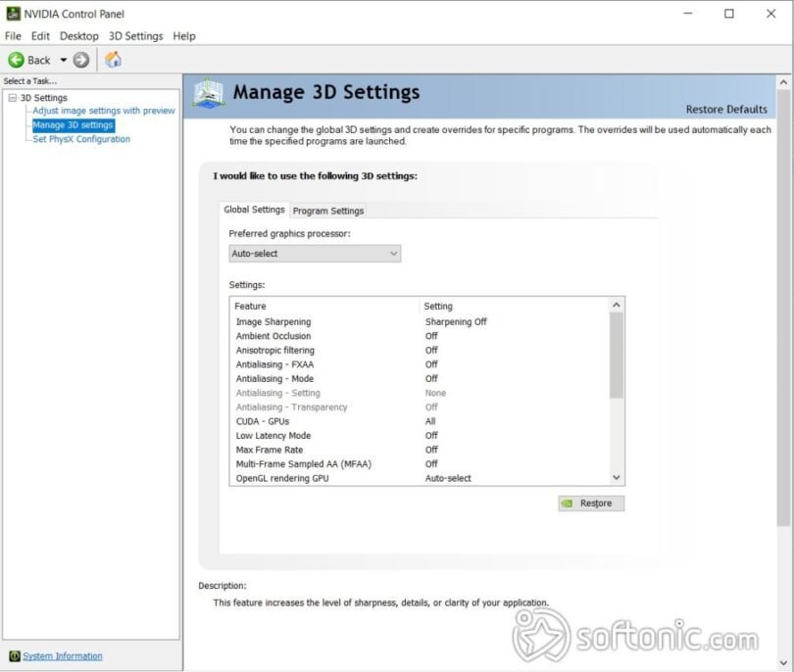Viewport: 794px width, 672px height.
Task: Select the Global Settings tab
Action: pos(253,209)
